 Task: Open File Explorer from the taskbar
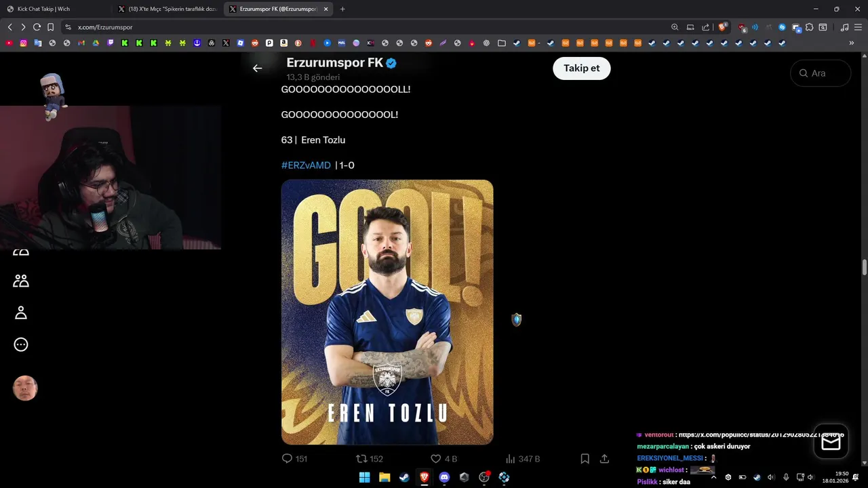click(384, 477)
